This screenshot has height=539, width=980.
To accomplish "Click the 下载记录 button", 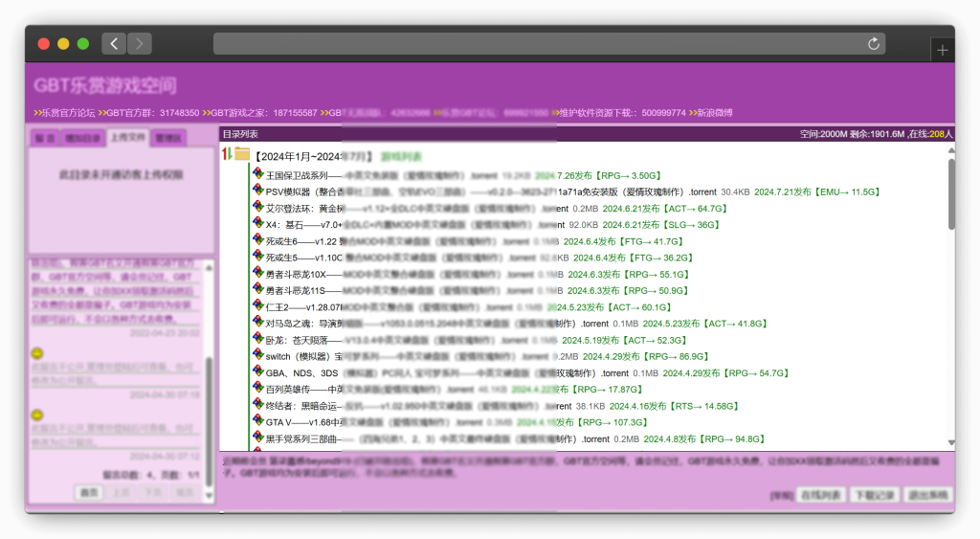I will pyautogui.click(x=873, y=495).
